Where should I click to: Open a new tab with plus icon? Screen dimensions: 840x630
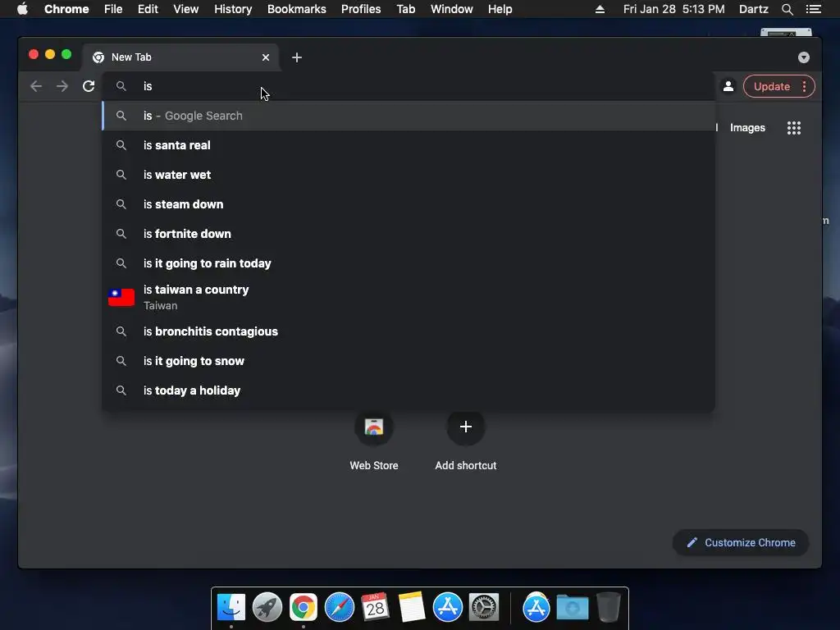tap(297, 57)
